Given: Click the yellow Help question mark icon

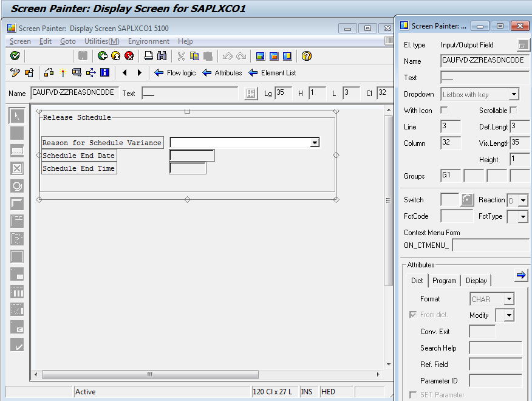Looking at the screenshot, I should 307,56.
